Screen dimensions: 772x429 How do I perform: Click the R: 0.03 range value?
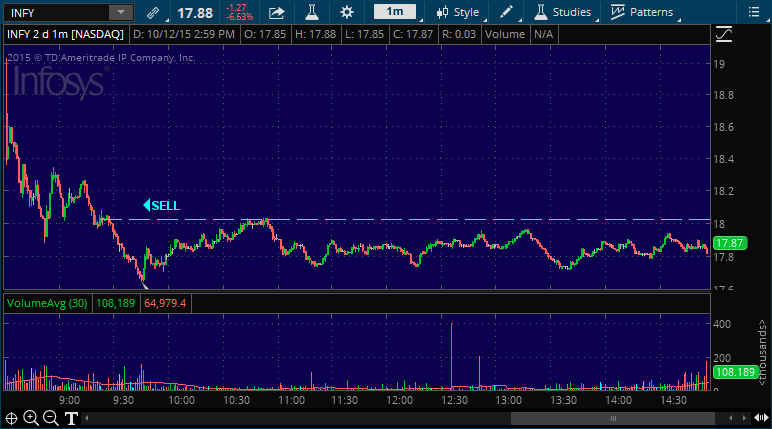tap(459, 34)
